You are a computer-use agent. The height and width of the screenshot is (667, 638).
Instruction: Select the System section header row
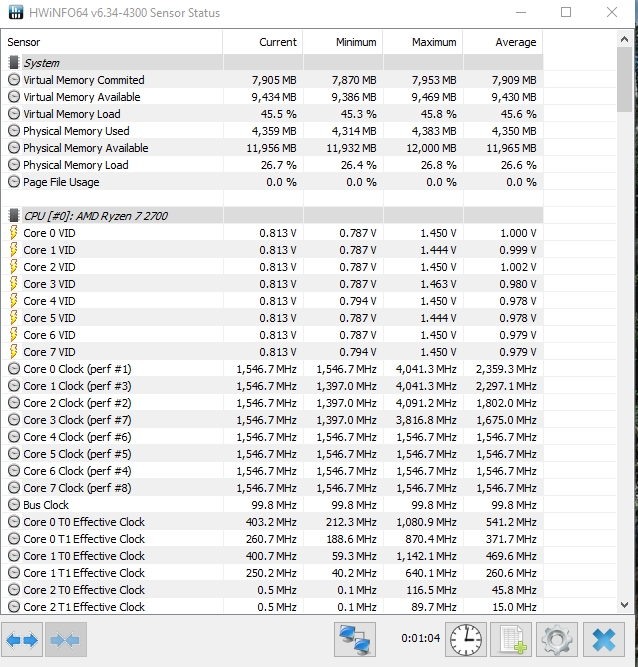[x=272, y=63]
